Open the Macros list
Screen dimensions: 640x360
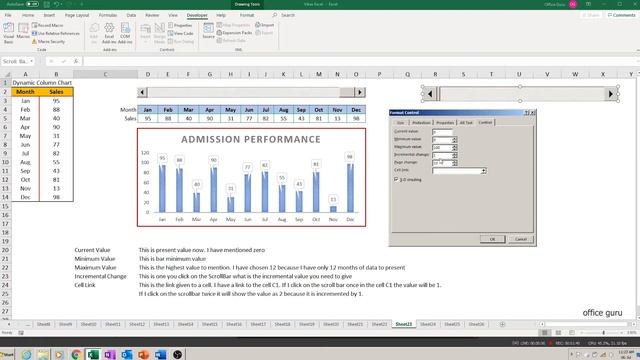[23, 31]
